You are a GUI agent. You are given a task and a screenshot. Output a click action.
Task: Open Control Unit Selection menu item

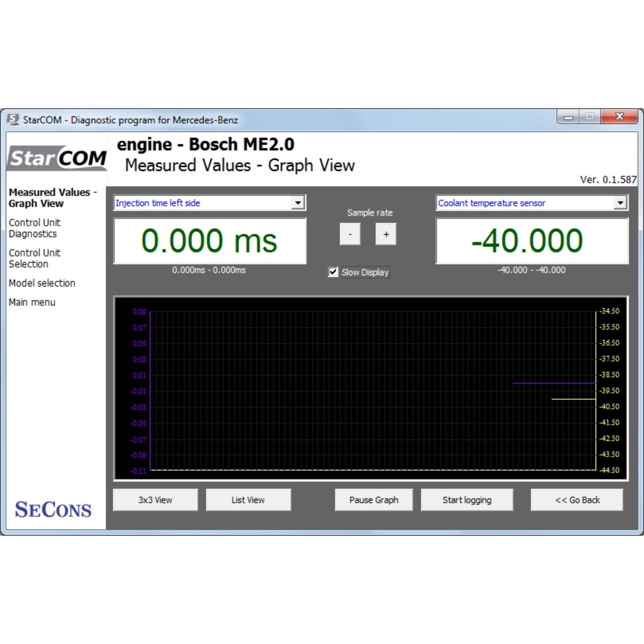(35, 258)
